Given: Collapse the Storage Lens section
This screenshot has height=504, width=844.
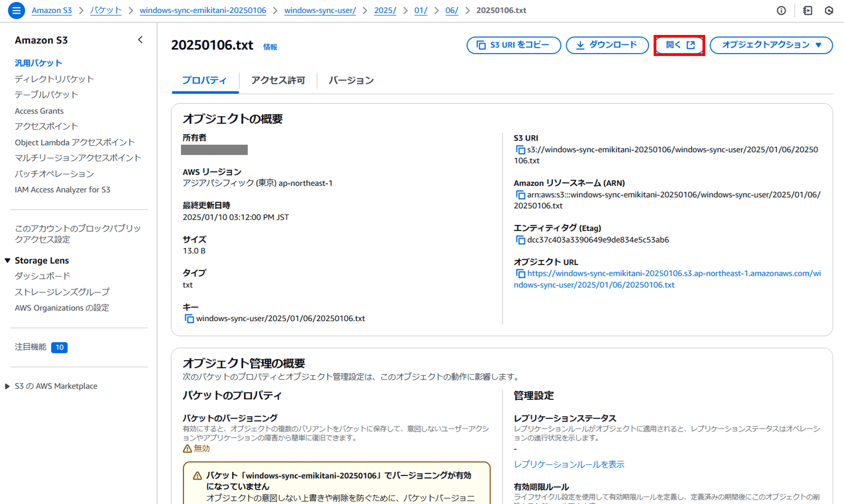Looking at the screenshot, I should 7,260.
